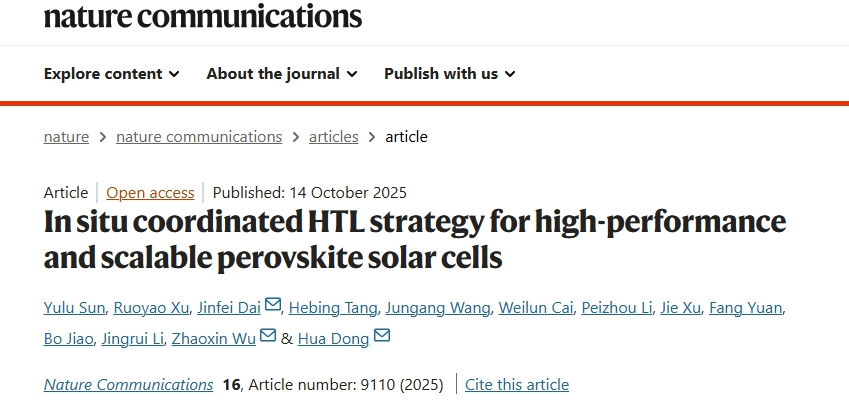Open nature communications breadcrumb link
This screenshot has width=849, height=412.
[199, 137]
